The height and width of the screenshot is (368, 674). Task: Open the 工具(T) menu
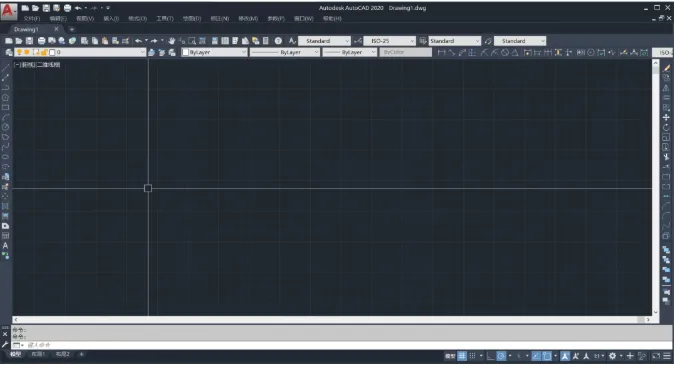click(165, 18)
